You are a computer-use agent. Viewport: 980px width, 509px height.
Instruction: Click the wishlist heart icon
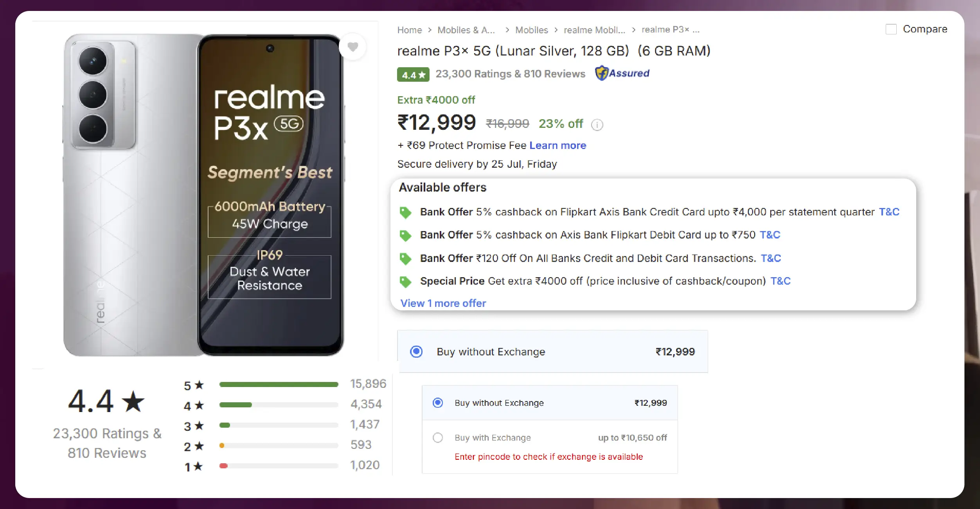[x=352, y=47]
